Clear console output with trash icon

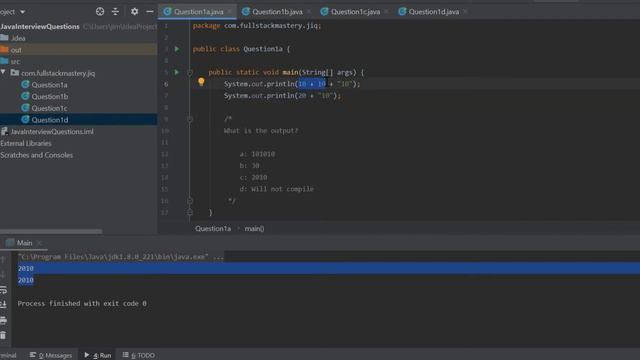click(4, 335)
